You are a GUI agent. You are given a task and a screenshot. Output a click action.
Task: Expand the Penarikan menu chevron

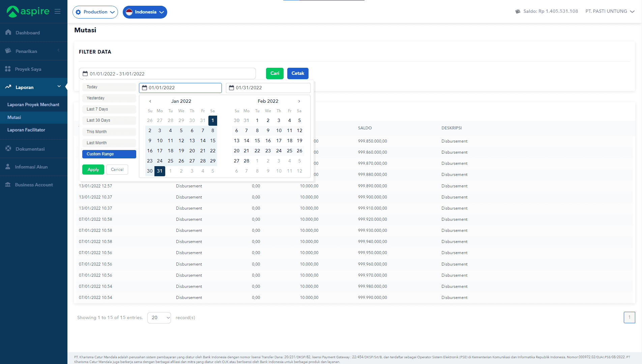click(x=58, y=51)
